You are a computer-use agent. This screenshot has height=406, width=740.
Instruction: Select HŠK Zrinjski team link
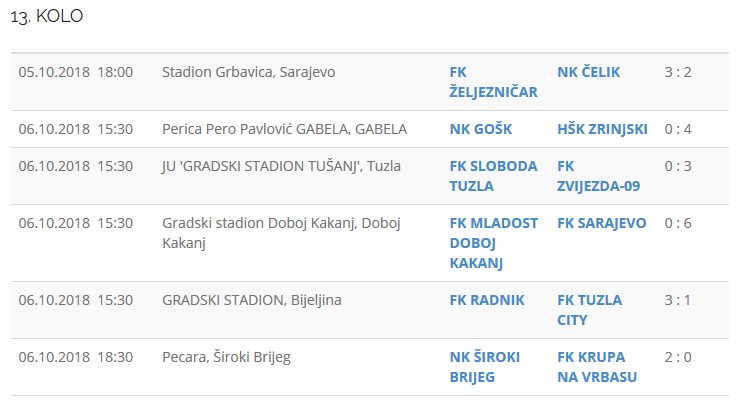(x=602, y=129)
